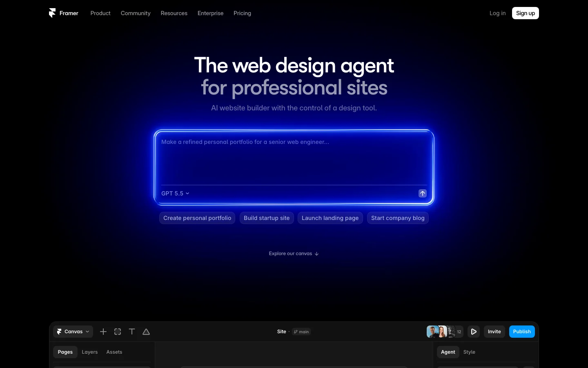588x368 pixels.
Task: Click the preview play icon
Action: (x=474, y=332)
